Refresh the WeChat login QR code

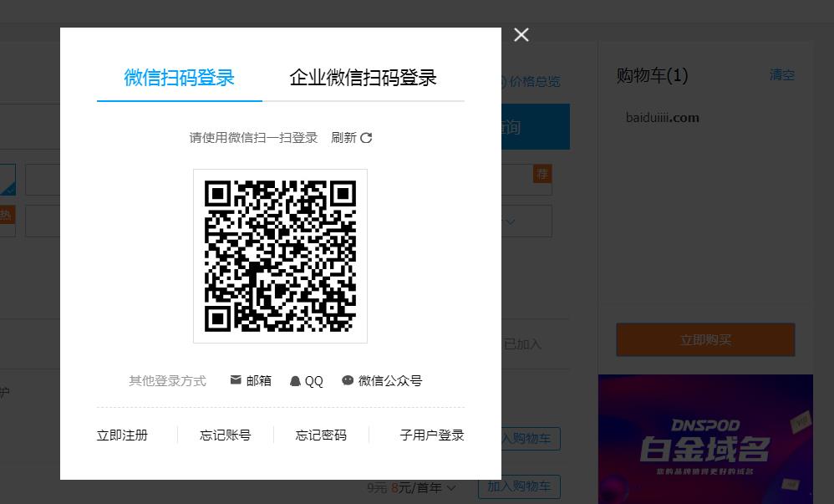351,137
